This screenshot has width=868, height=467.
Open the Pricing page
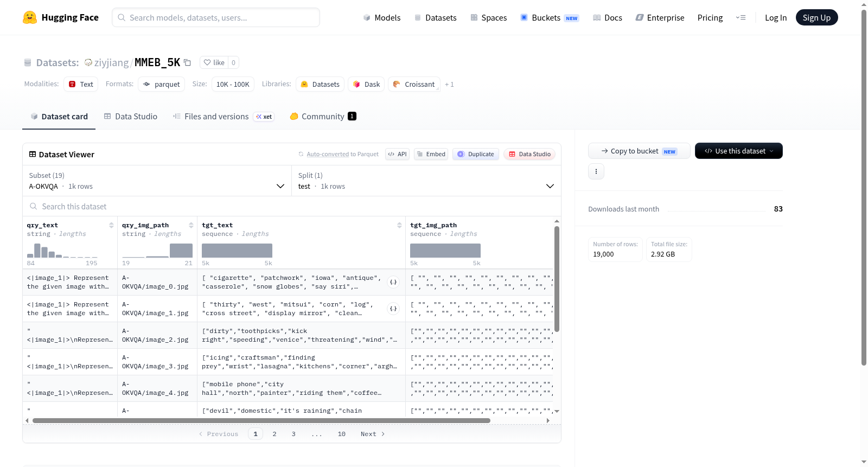point(710,17)
